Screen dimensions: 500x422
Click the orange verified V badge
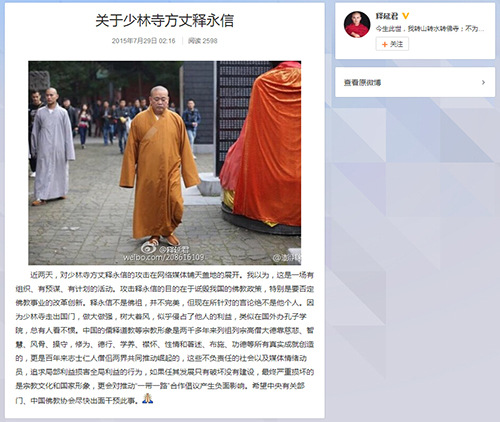406,16
